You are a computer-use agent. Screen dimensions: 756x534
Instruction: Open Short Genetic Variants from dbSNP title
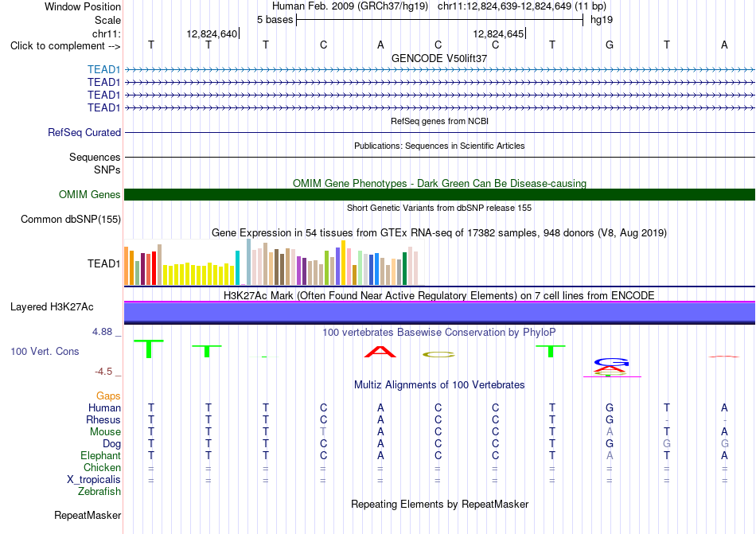pos(439,208)
